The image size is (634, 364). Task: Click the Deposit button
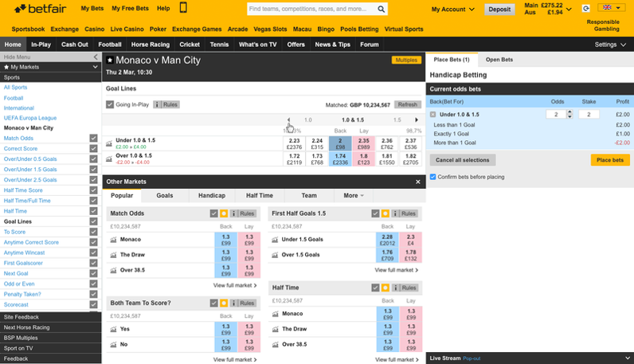click(499, 10)
